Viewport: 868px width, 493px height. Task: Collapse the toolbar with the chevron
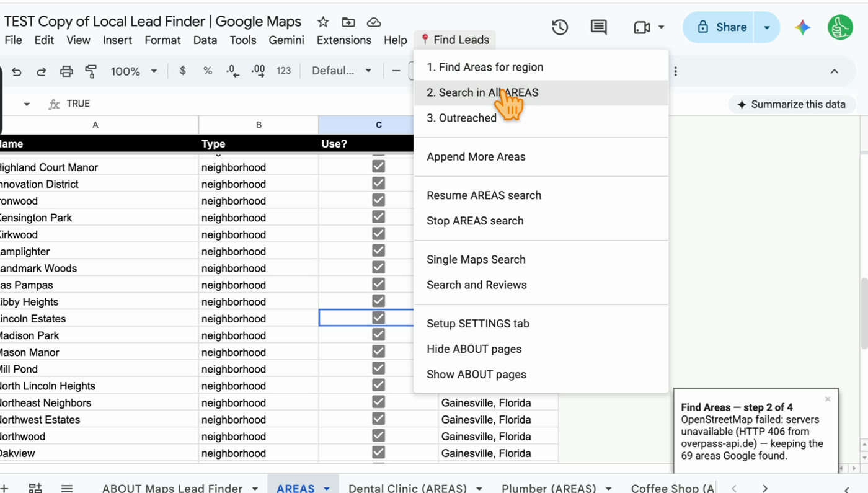[x=835, y=71]
